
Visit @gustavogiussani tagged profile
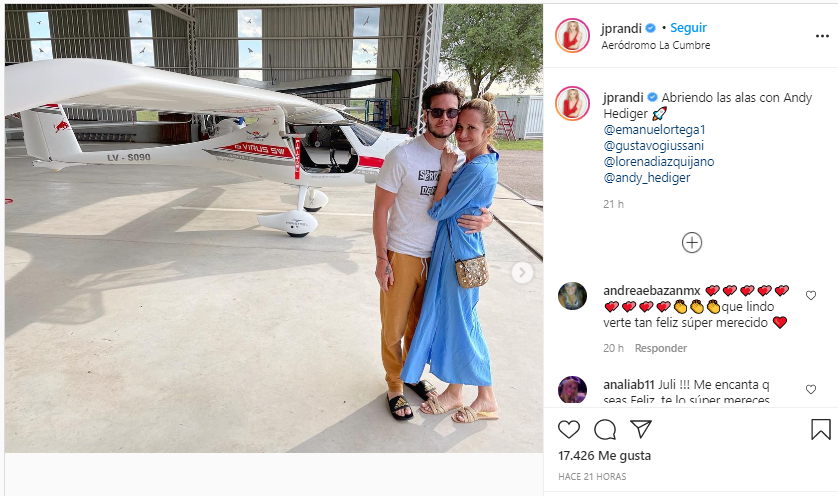point(654,146)
